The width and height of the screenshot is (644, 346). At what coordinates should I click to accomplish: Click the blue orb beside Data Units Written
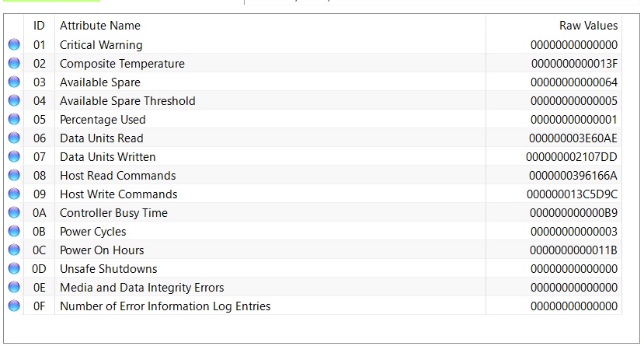coord(14,157)
